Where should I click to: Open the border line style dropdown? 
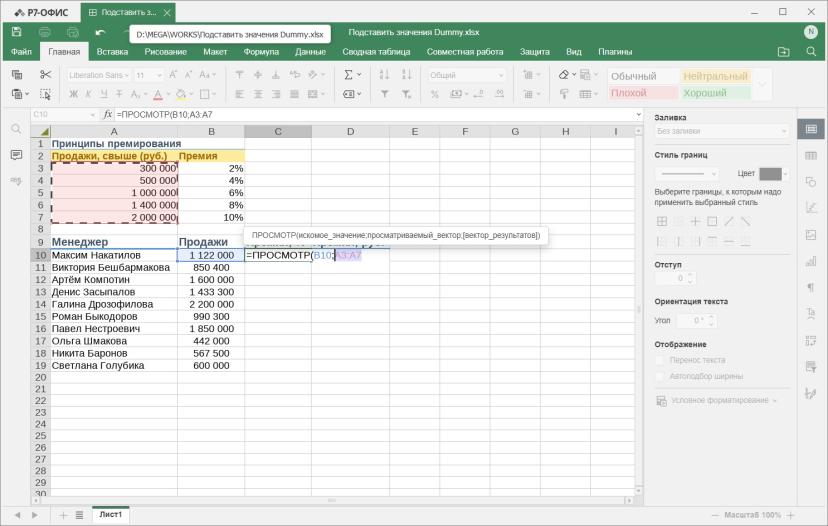(x=687, y=173)
